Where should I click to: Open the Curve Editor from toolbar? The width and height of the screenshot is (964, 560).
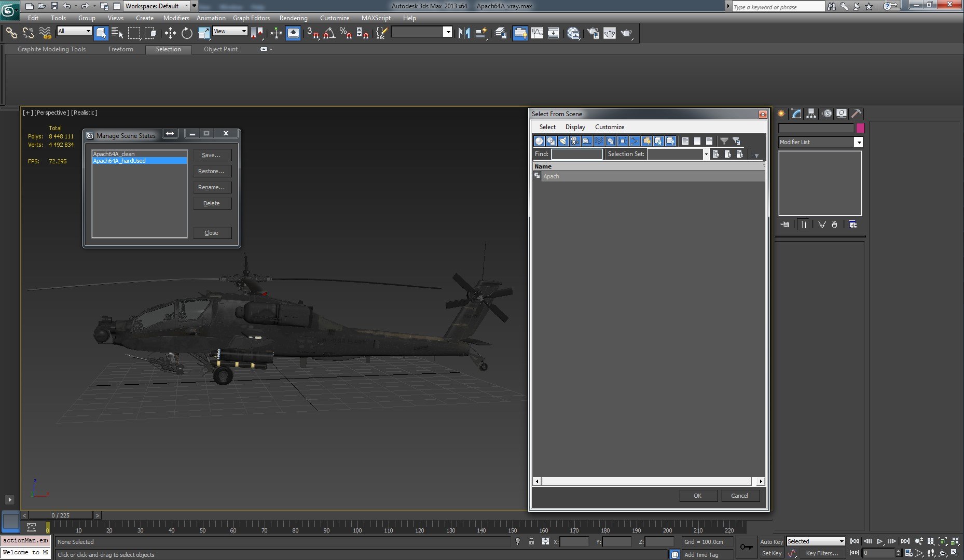(x=537, y=33)
